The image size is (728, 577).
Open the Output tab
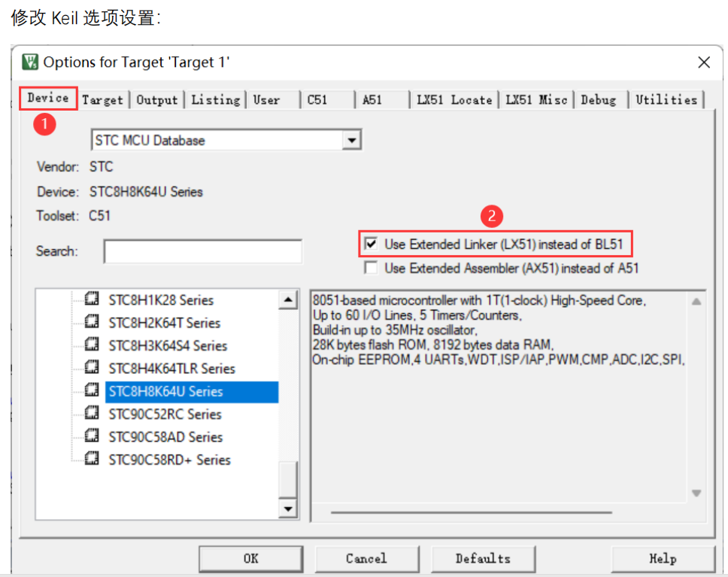157,100
